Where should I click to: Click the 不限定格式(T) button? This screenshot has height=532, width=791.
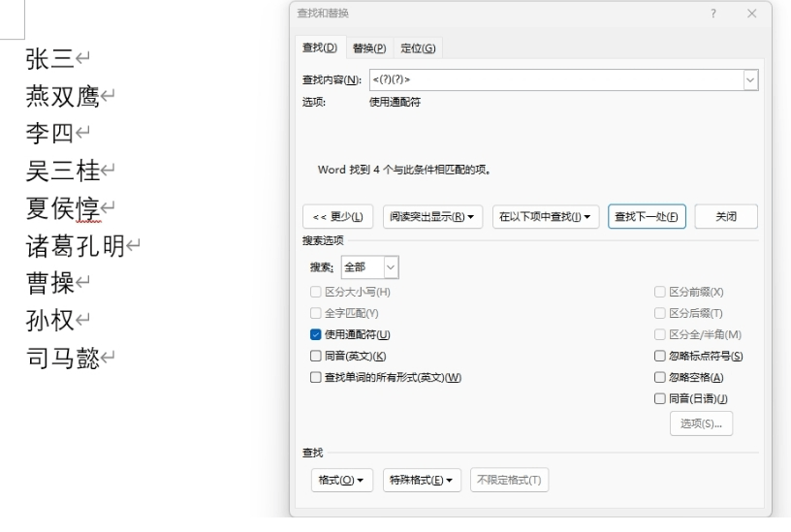click(509, 480)
